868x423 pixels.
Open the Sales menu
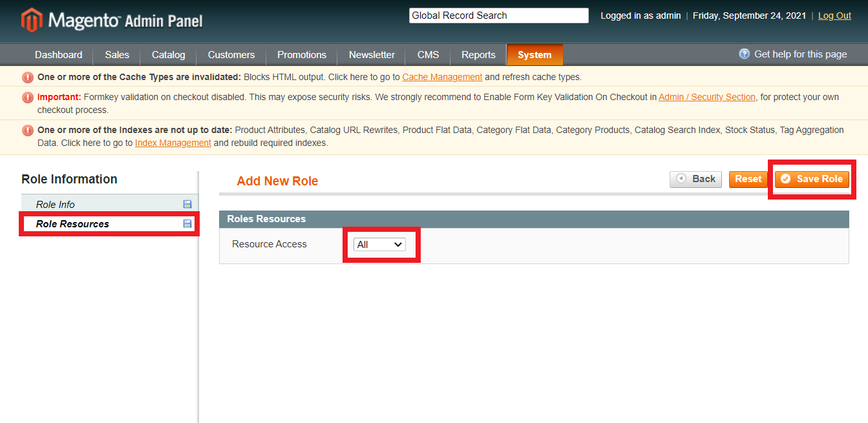117,55
